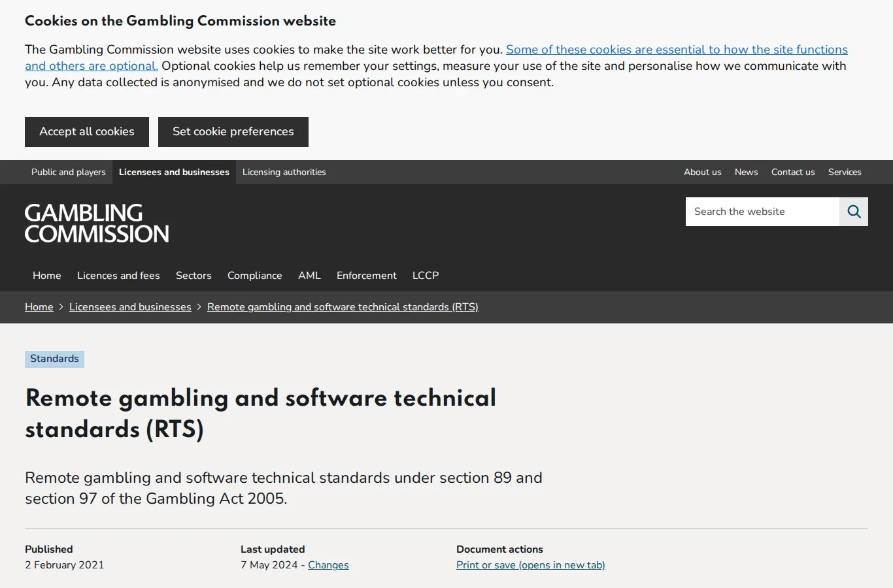Viewport: 893px width, 588px height.
Task: Open Services link in top bar
Action: 845,172
